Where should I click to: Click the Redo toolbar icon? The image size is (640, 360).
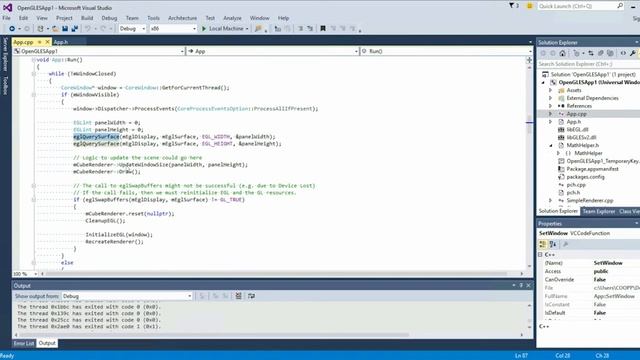[103, 29]
